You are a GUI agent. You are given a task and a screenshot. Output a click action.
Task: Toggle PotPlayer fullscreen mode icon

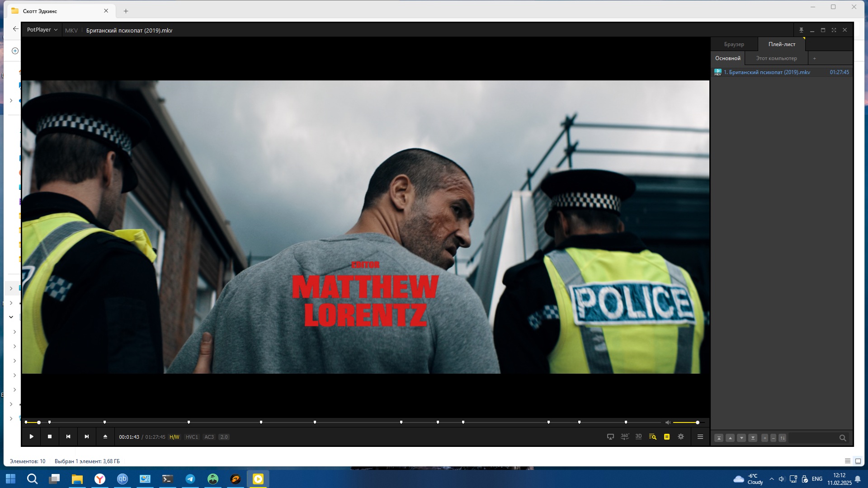tap(834, 30)
